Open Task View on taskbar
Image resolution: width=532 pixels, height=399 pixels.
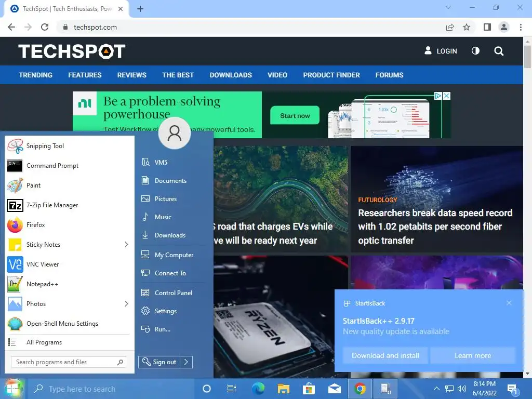[232, 389]
